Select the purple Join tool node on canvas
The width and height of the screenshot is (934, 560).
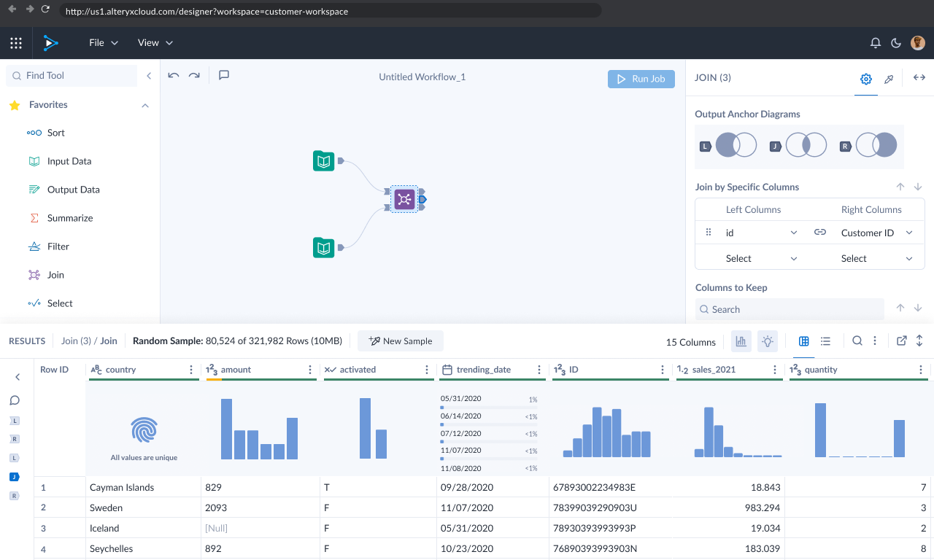(x=404, y=199)
